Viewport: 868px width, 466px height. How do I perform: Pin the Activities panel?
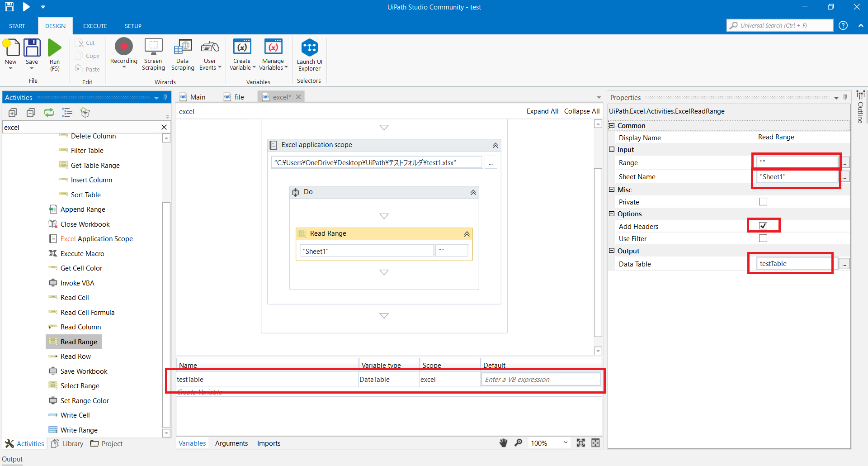(165, 97)
